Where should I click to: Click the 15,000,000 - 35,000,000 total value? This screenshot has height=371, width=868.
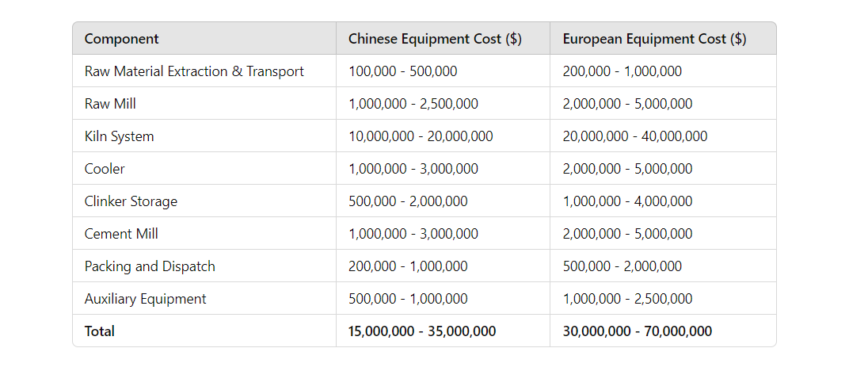(422, 331)
